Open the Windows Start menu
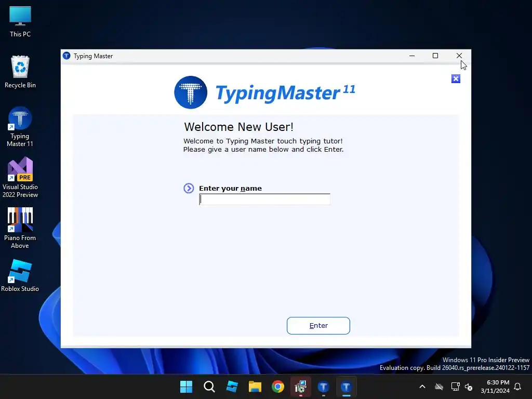The width and height of the screenshot is (532, 399). pos(187,387)
